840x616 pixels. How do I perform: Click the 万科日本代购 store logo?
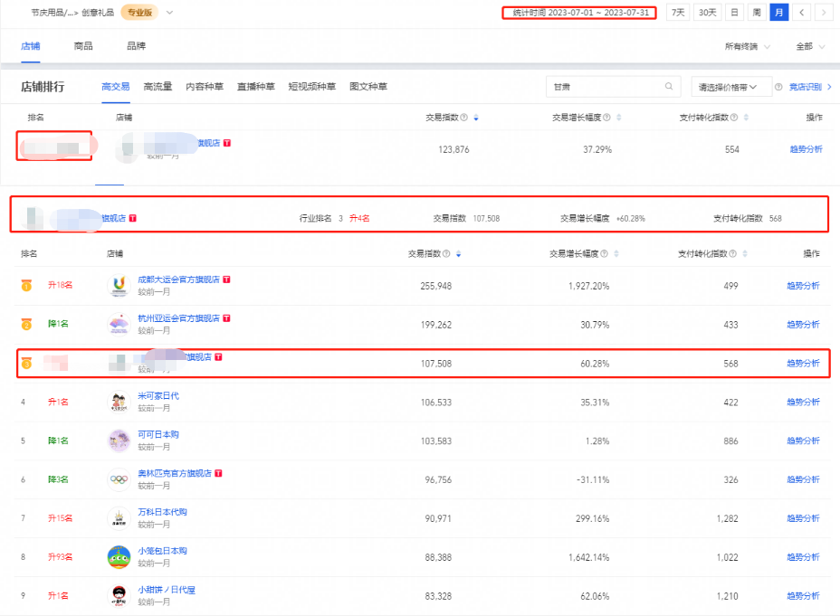[119, 518]
